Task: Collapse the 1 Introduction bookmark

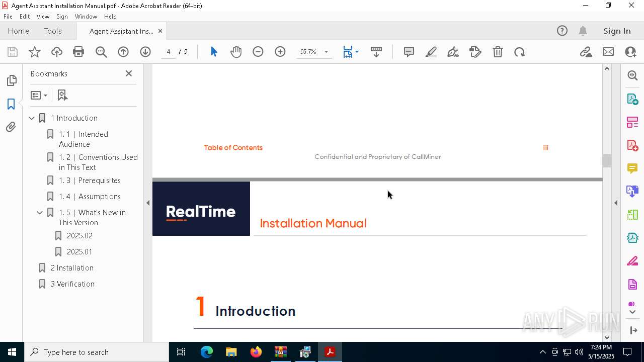Action: tap(32, 118)
